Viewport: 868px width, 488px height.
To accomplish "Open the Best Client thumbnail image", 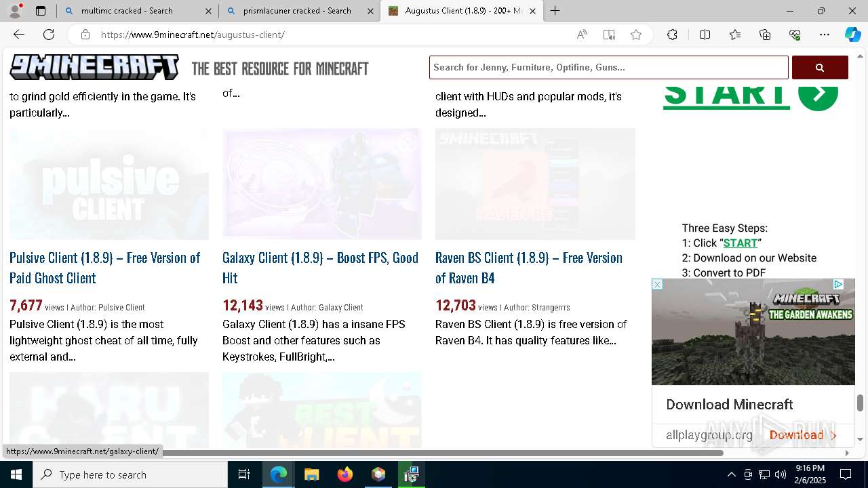I will (x=322, y=409).
